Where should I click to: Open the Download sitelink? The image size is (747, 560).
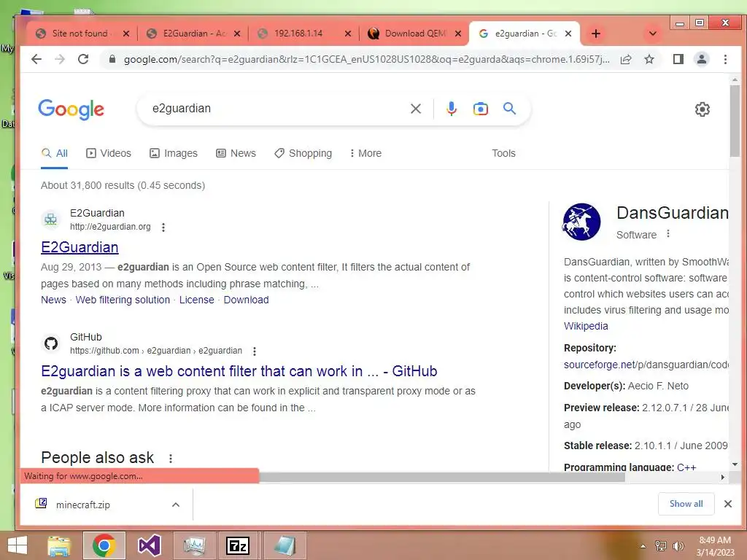point(247,300)
